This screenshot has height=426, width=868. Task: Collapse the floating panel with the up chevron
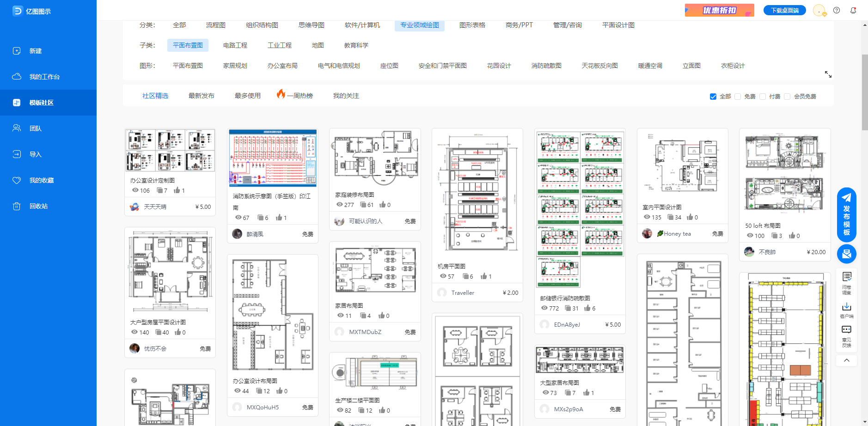pos(847,360)
